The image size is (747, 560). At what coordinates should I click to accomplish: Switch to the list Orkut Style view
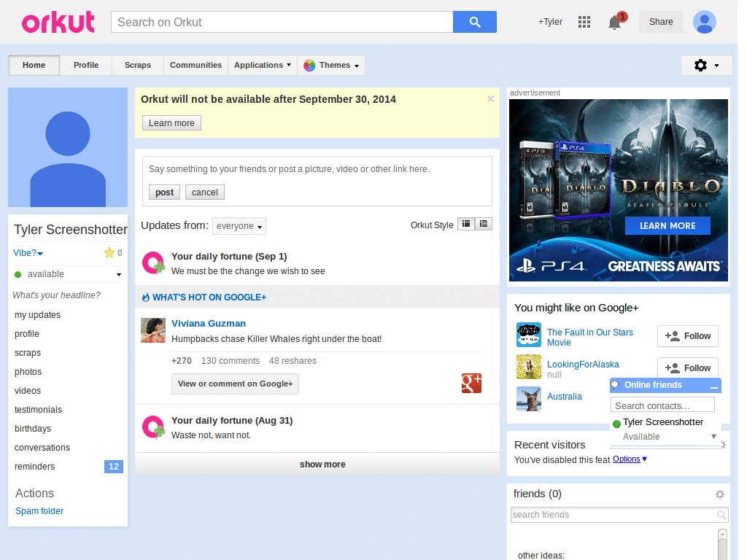484,224
